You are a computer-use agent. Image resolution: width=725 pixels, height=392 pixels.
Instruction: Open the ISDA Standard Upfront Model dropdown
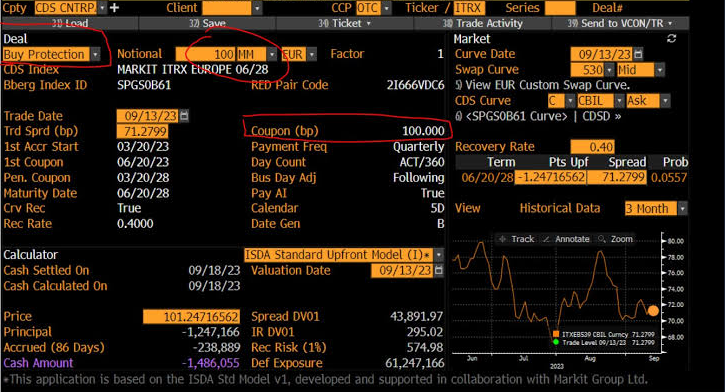(x=438, y=255)
